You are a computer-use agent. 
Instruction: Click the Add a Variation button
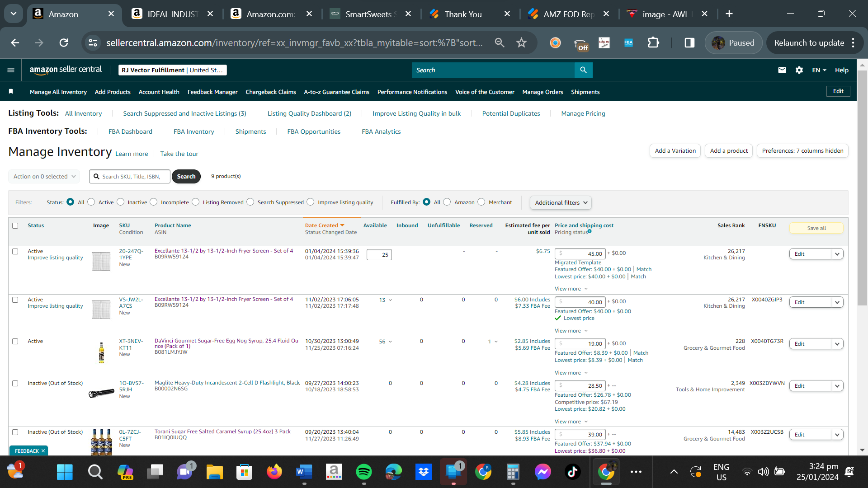675,151
